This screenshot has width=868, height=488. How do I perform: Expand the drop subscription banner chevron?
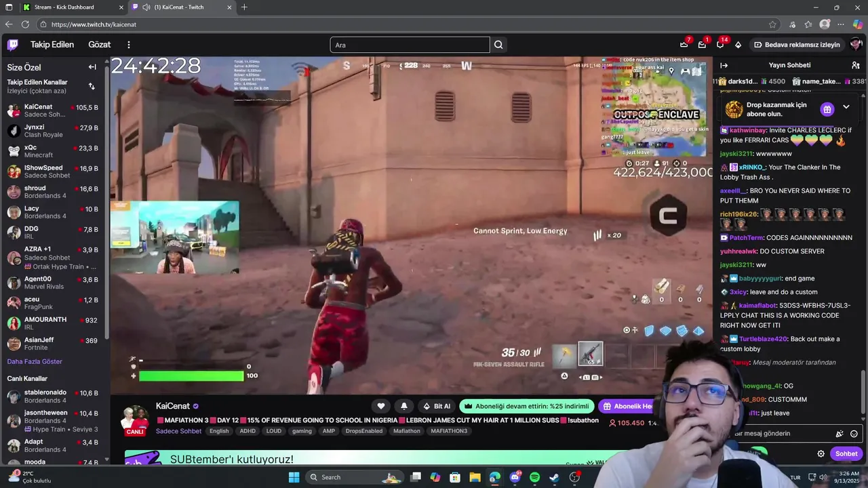[846, 107]
